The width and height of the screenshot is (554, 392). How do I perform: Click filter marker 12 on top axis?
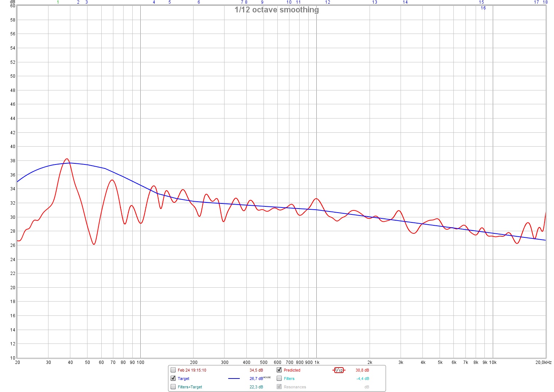click(328, 2)
